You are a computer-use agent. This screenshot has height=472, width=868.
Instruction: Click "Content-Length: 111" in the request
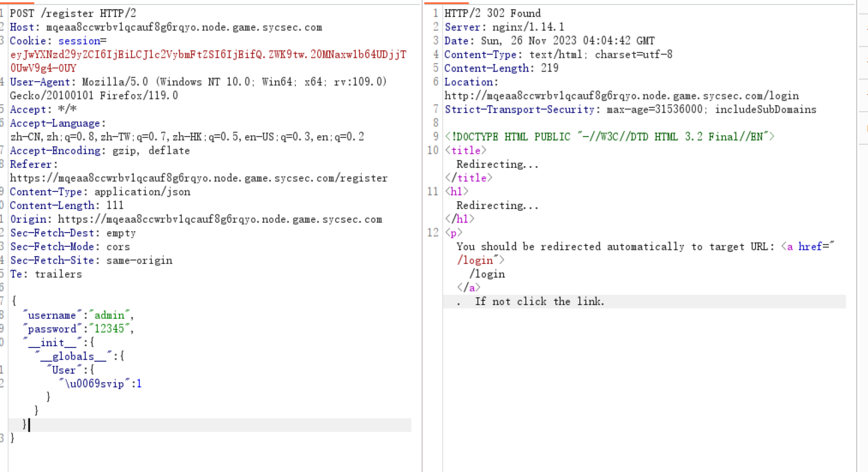point(66,205)
